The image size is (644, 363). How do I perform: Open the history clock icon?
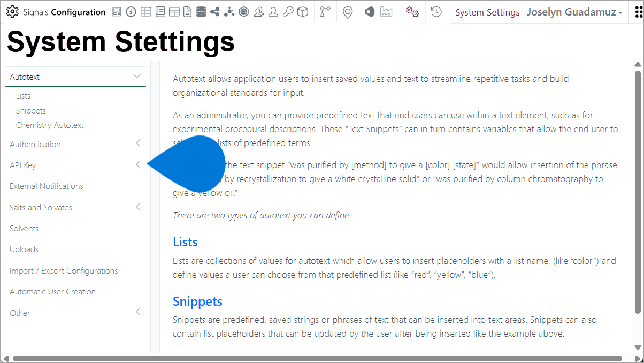(436, 12)
